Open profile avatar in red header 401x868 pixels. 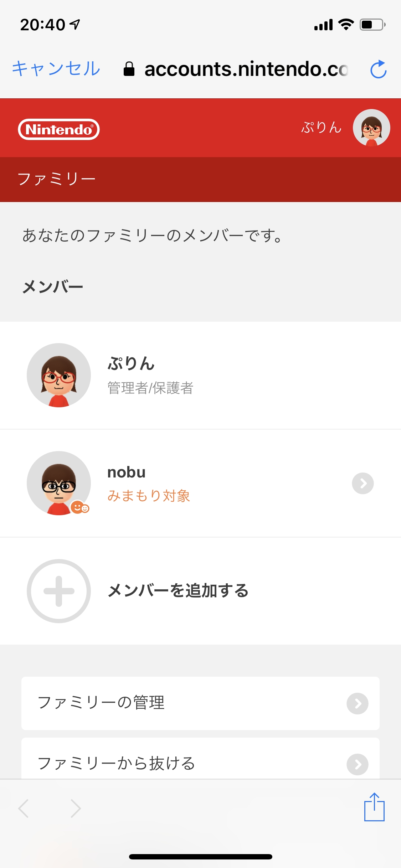[371, 128]
